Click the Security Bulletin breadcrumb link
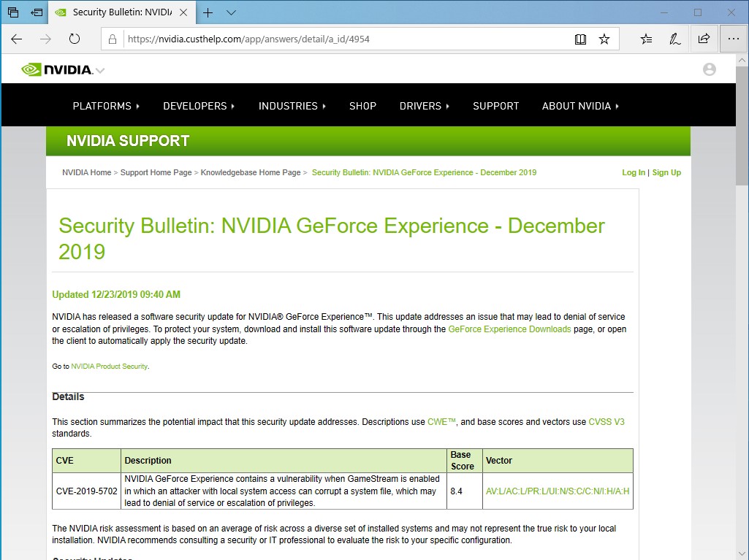Viewport: 749px width, 560px height. click(424, 172)
